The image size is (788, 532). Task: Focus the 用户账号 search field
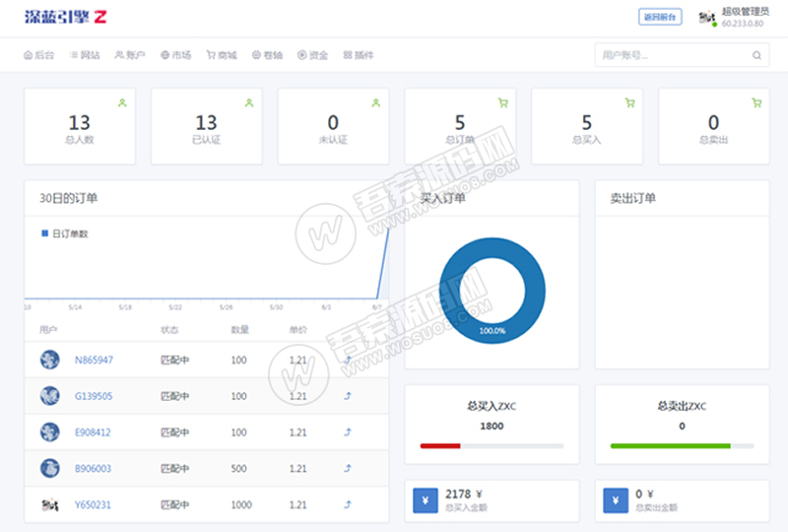(682, 55)
